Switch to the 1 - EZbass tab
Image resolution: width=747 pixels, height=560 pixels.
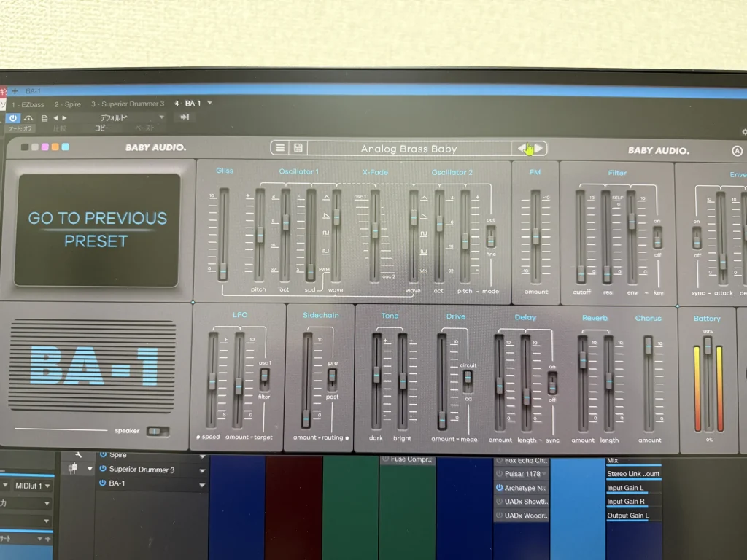click(x=28, y=104)
